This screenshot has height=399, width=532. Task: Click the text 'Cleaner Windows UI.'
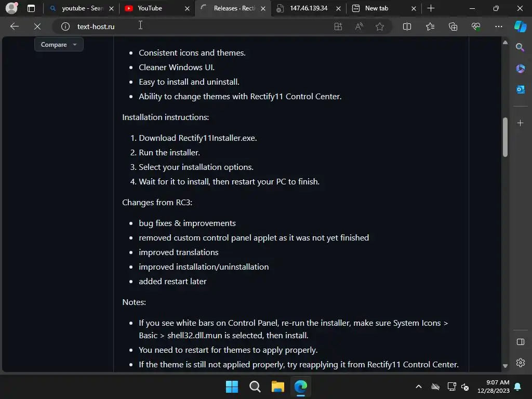[x=177, y=67]
